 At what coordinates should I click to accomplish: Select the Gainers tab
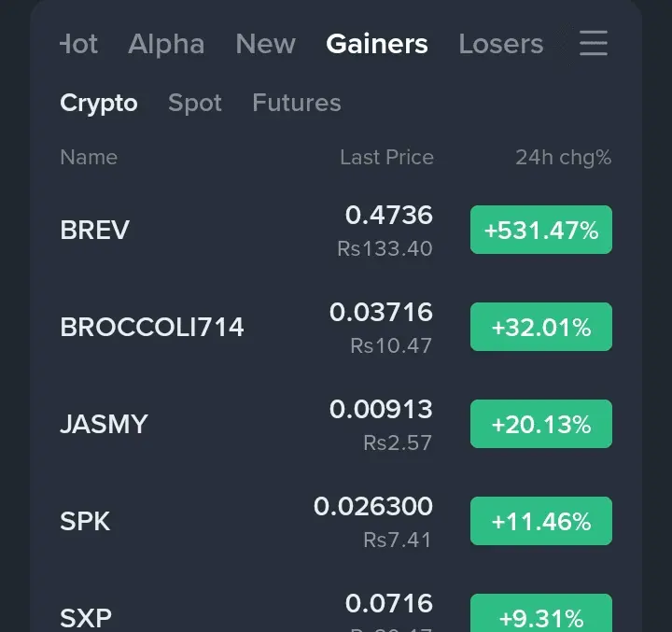[377, 44]
